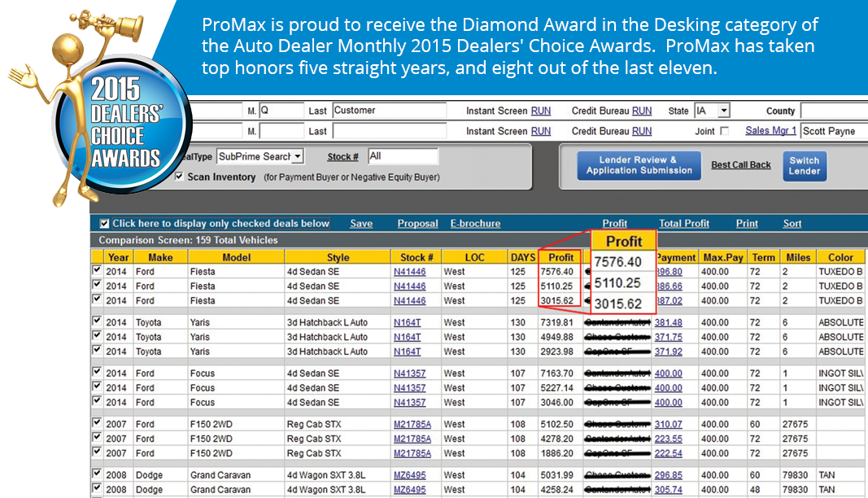
Task: Open payment link 296.85
Action: [668, 475]
